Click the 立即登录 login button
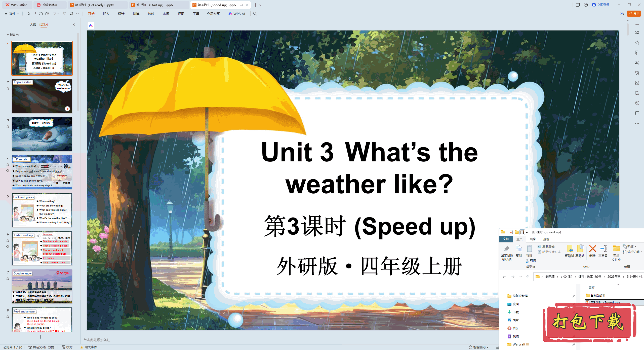Screen dimensions: 644x350 (x=601, y=5)
